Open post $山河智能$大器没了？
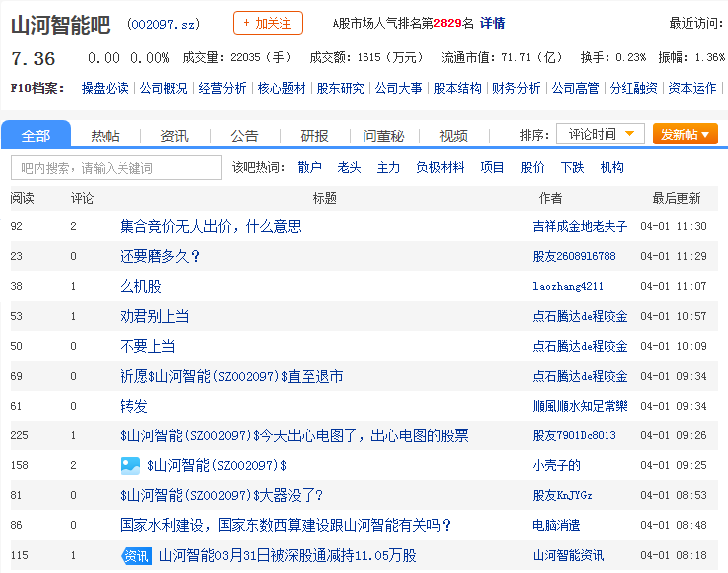728x573 pixels. point(221,495)
